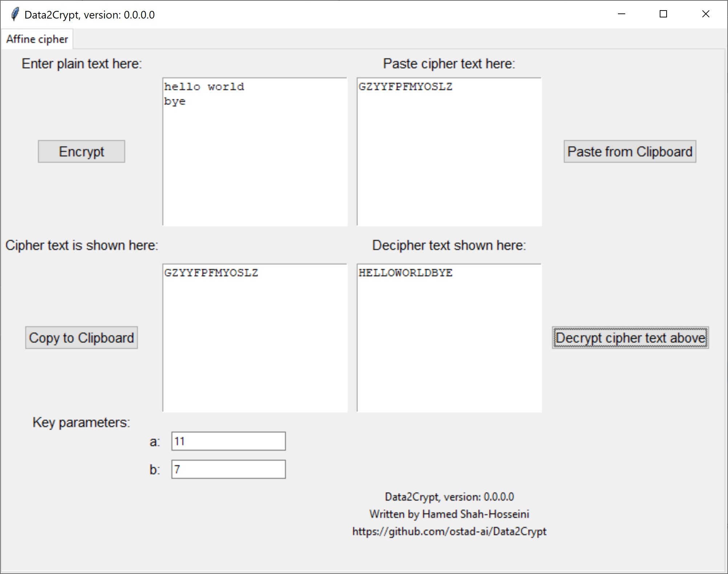Click Copy to Clipboard button

(81, 338)
